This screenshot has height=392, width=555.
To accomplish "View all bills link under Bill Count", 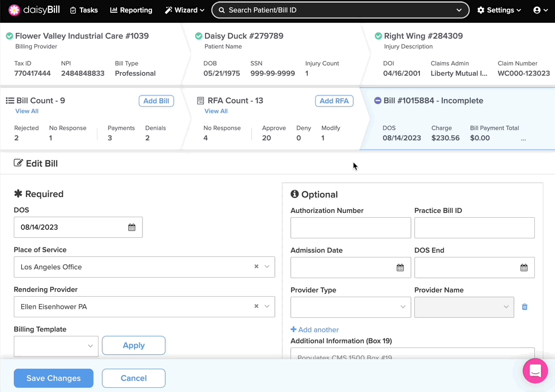I will point(27,111).
